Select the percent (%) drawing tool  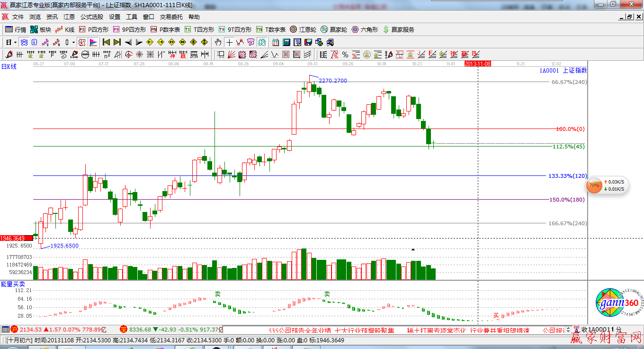(x=345, y=55)
